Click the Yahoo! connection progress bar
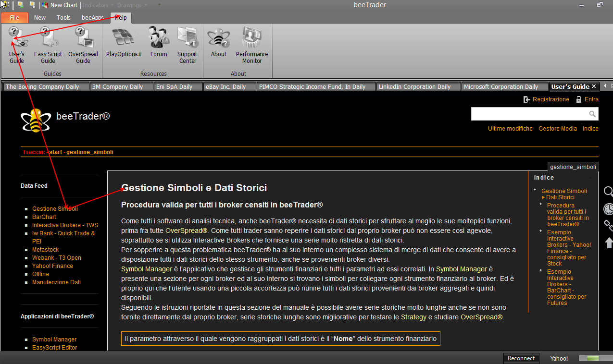The height and width of the screenshot is (364, 613). click(x=595, y=358)
